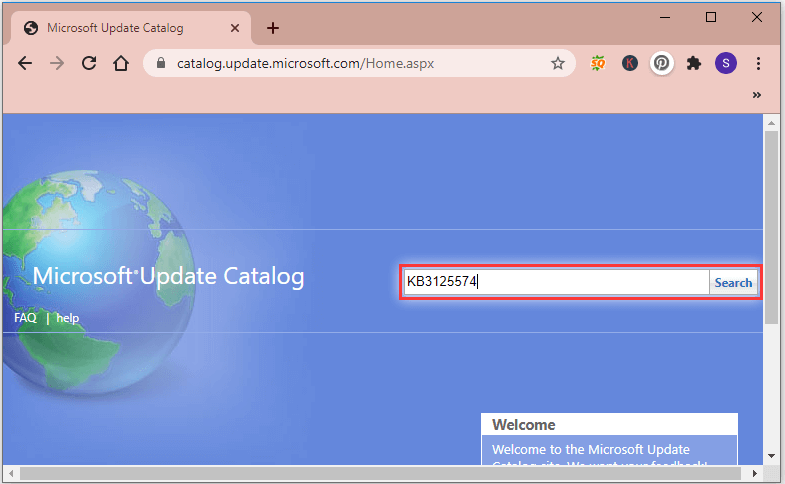
Task: Click the vertical scrollbar down arrow
Action: (771, 456)
